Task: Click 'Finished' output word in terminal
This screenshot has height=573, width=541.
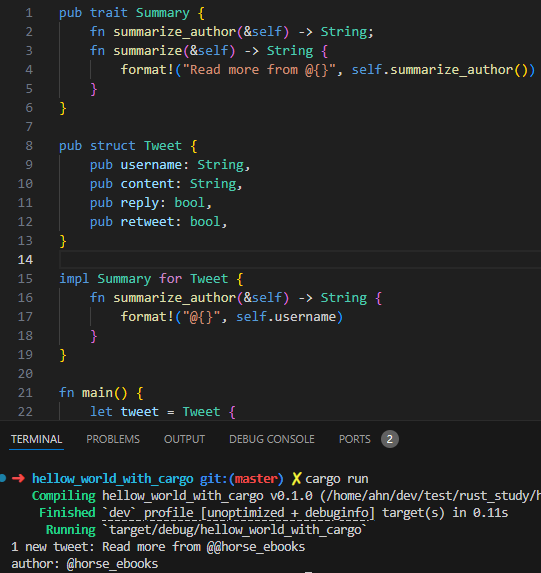Action: pyautogui.click(x=67, y=513)
